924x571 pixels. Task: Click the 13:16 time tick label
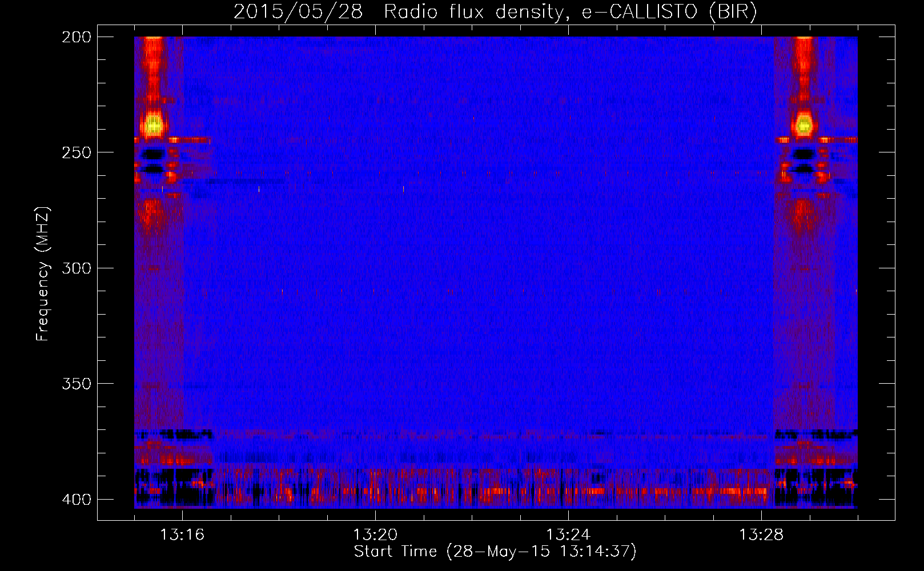click(x=182, y=535)
